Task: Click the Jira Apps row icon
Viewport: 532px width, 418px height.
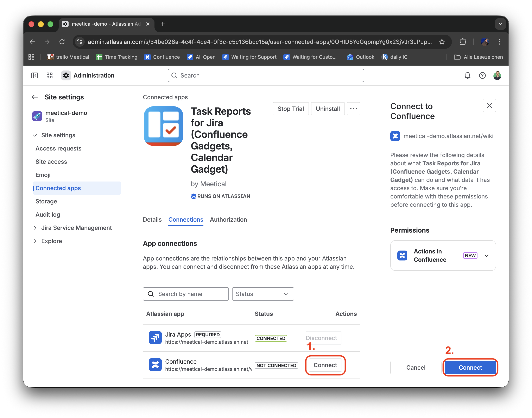Action: click(155, 338)
